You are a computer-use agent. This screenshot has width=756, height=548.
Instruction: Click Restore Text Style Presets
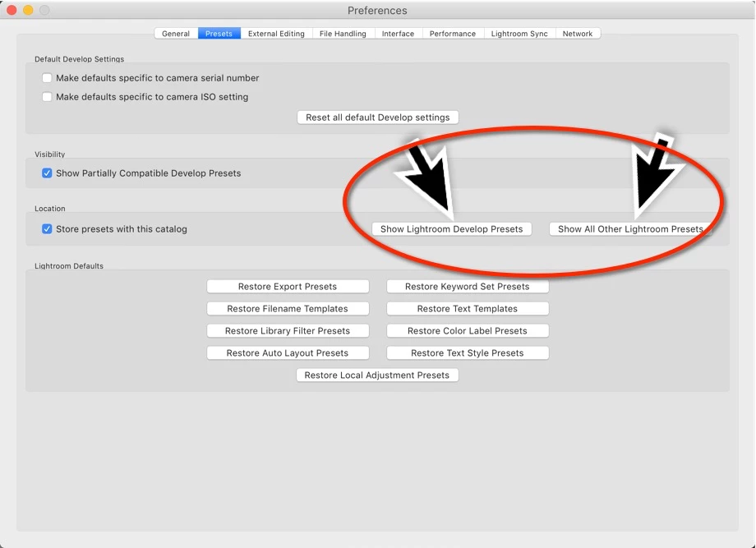(x=468, y=352)
